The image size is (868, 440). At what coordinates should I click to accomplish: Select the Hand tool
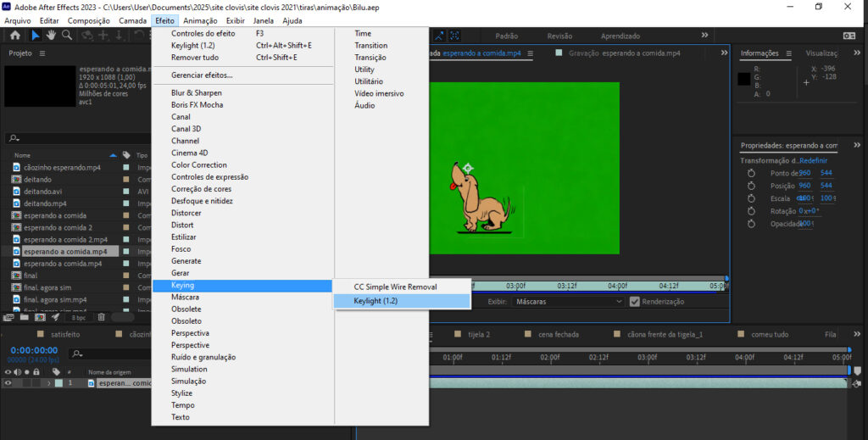point(51,36)
